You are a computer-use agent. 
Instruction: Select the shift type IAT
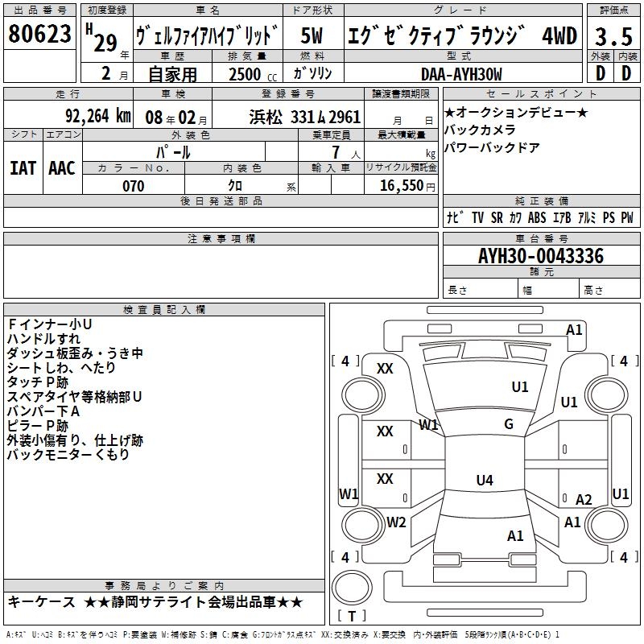click(x=23, y=168)
